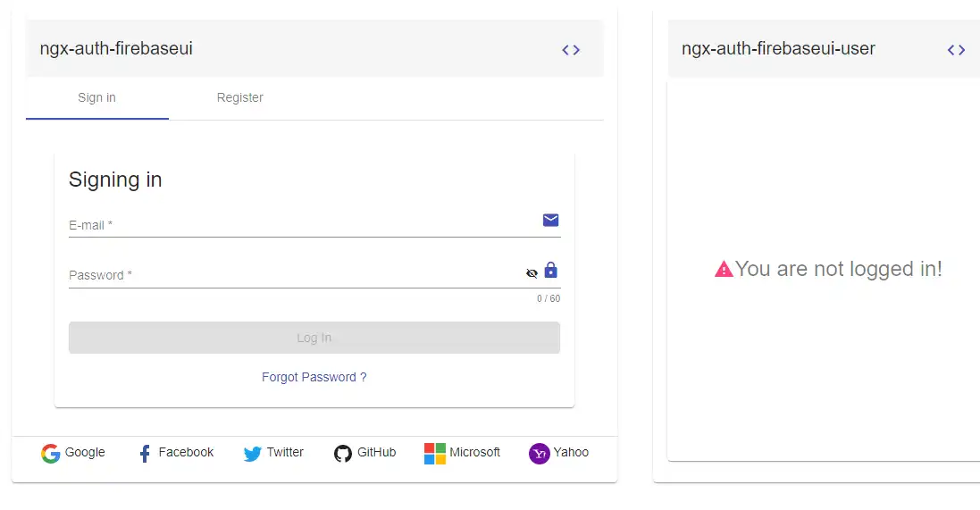
Task: Click the Facebook provider icon
Action: (145, 454)
